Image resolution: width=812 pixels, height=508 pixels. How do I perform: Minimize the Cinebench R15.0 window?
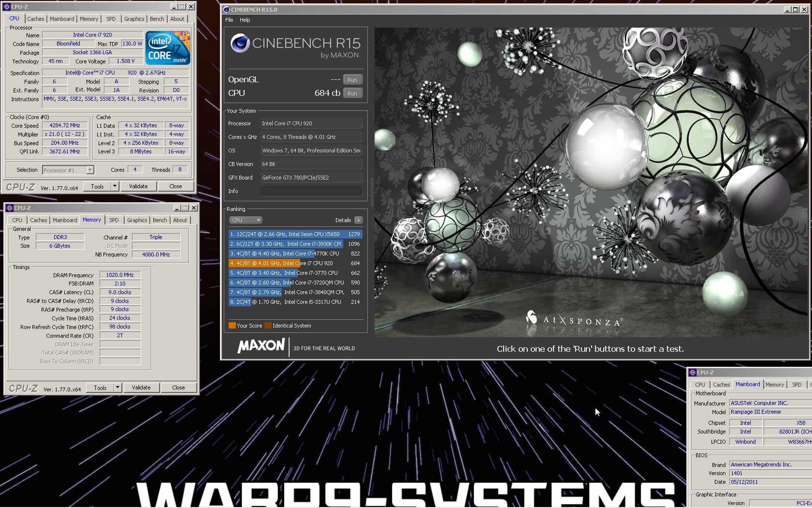click(x=787, y=10)
